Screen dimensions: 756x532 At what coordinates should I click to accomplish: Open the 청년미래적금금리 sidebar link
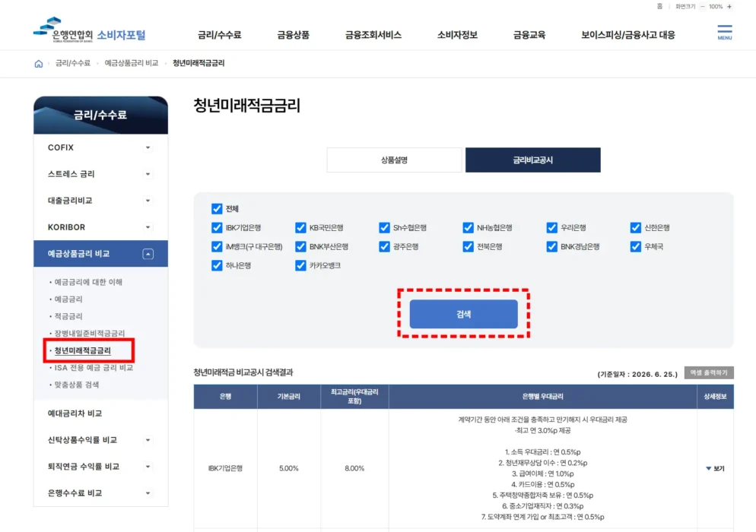(x=82, y=350)
